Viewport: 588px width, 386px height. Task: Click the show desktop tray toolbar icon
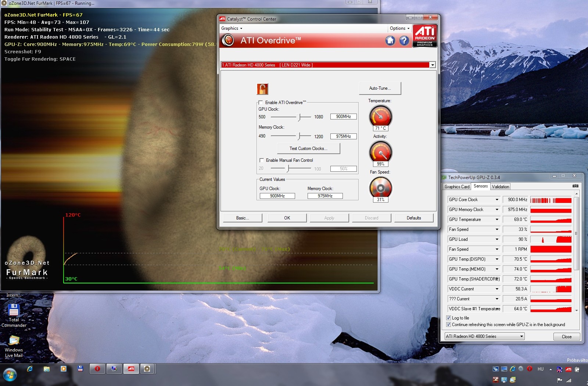504,369
